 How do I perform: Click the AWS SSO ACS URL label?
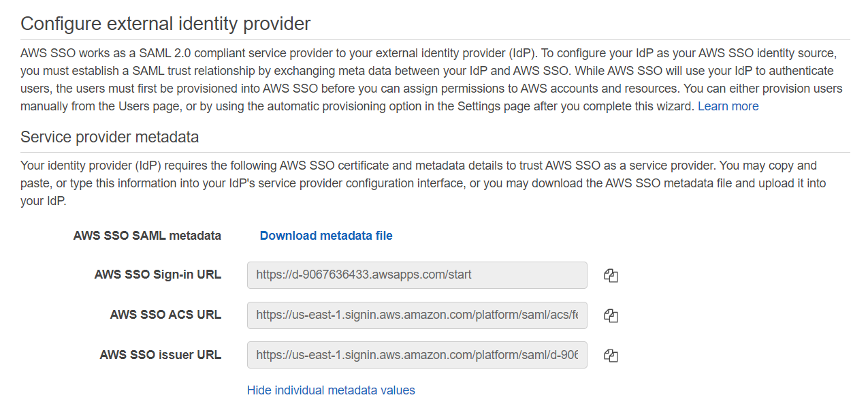point(165,315)
